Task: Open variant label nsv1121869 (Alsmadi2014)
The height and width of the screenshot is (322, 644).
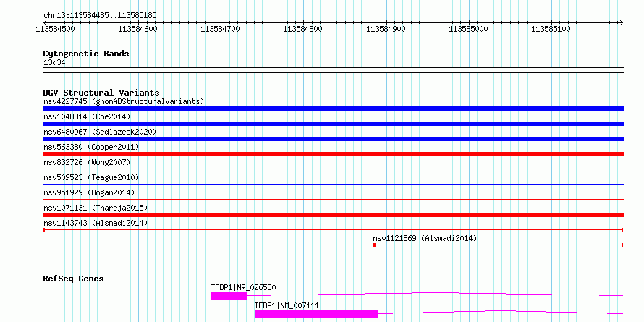Action: pos(425,238)
